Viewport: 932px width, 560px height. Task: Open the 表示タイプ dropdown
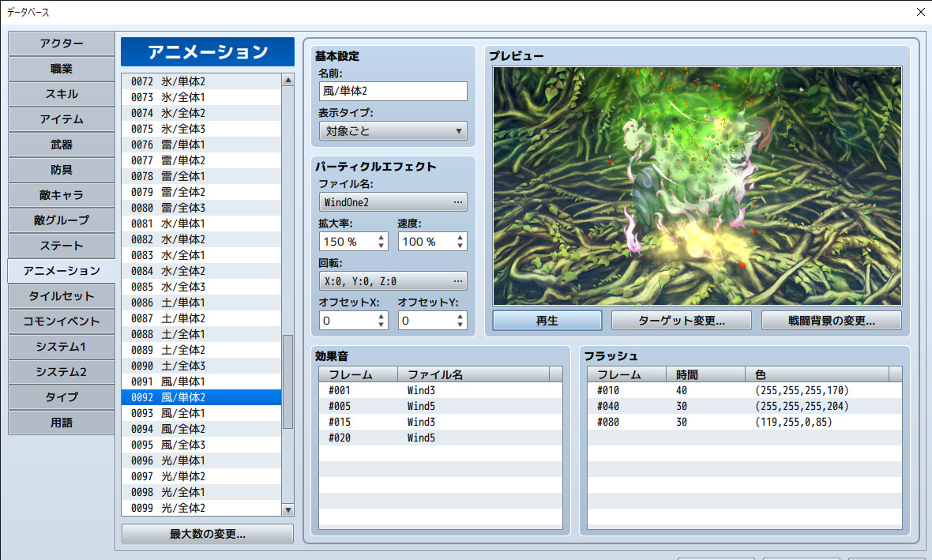pos(458,131)
